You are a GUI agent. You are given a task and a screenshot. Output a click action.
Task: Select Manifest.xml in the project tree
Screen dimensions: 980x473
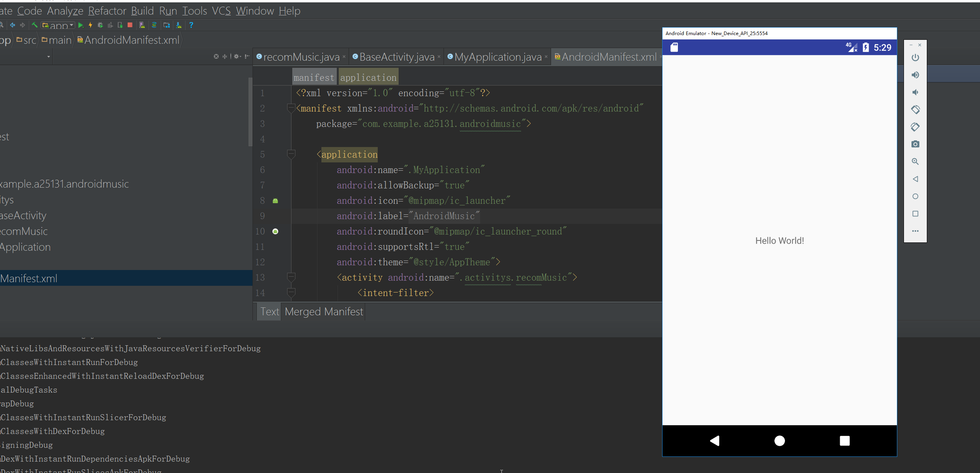point(28,278)
